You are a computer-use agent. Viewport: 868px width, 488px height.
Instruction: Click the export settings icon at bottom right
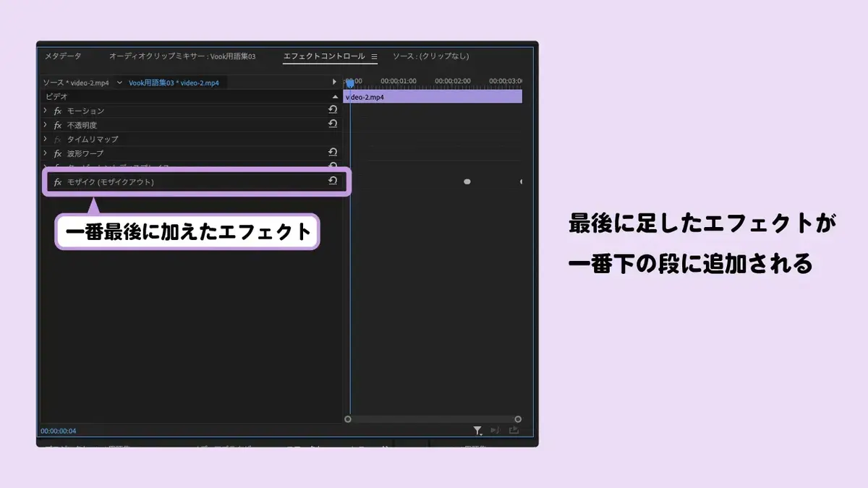(514, 430)
